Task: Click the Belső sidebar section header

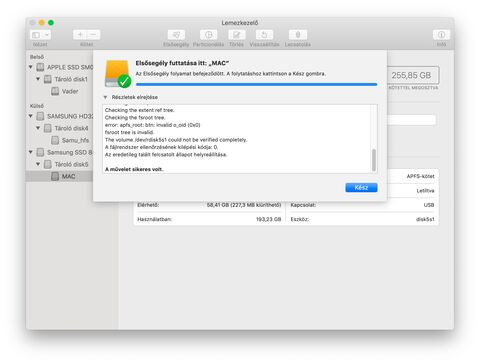Action: pyautogui.click(x=37, y=57)
